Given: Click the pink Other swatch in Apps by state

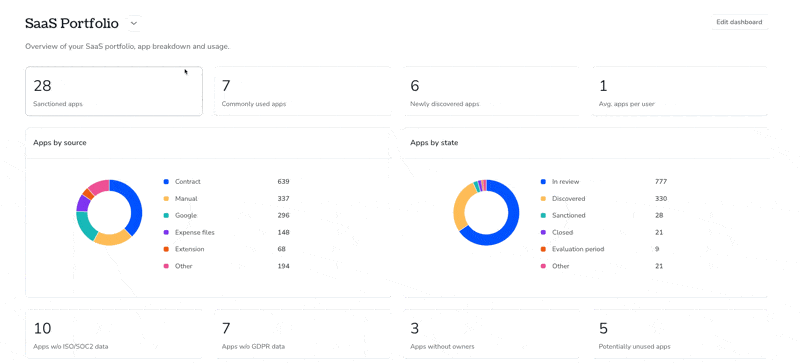Looking at the screenshot, I should (x=543, y=266).
